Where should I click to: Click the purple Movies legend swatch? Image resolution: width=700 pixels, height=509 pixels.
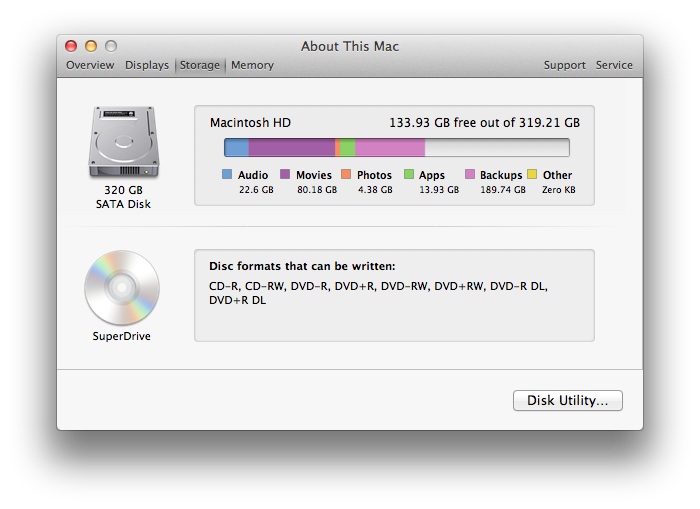click(x=285, y=174)
